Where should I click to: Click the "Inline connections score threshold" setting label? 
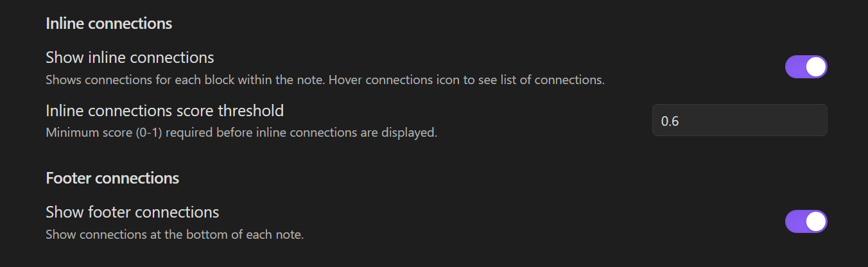164,110
